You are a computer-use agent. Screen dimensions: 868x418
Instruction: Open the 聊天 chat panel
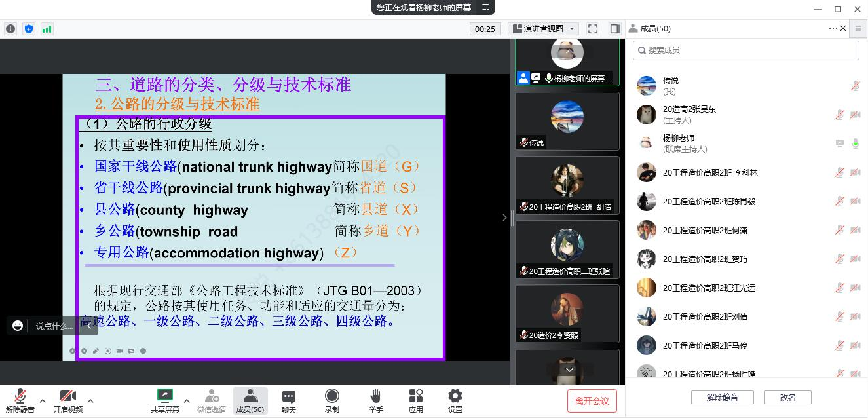(x=289, y=400)
